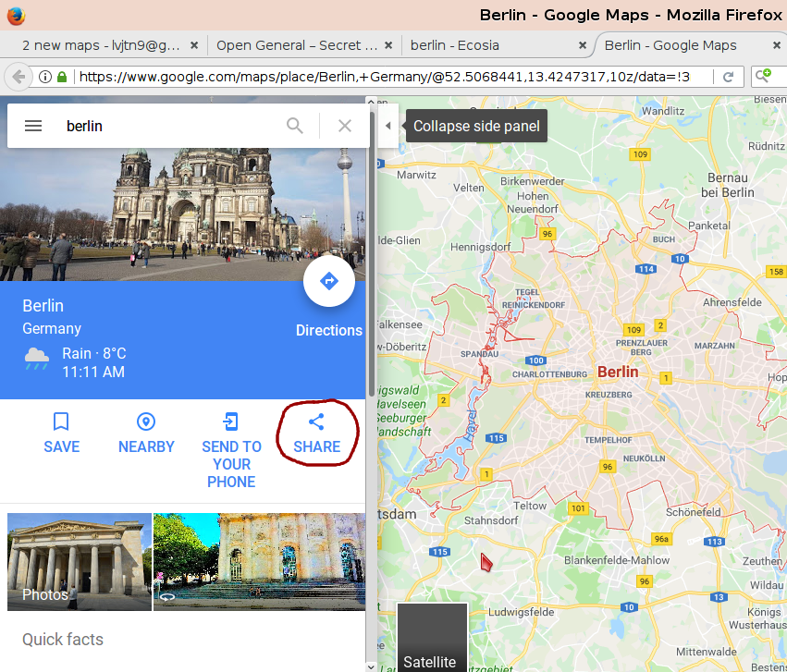Select the Berlin - Google Maps tab

pos(670,45)
